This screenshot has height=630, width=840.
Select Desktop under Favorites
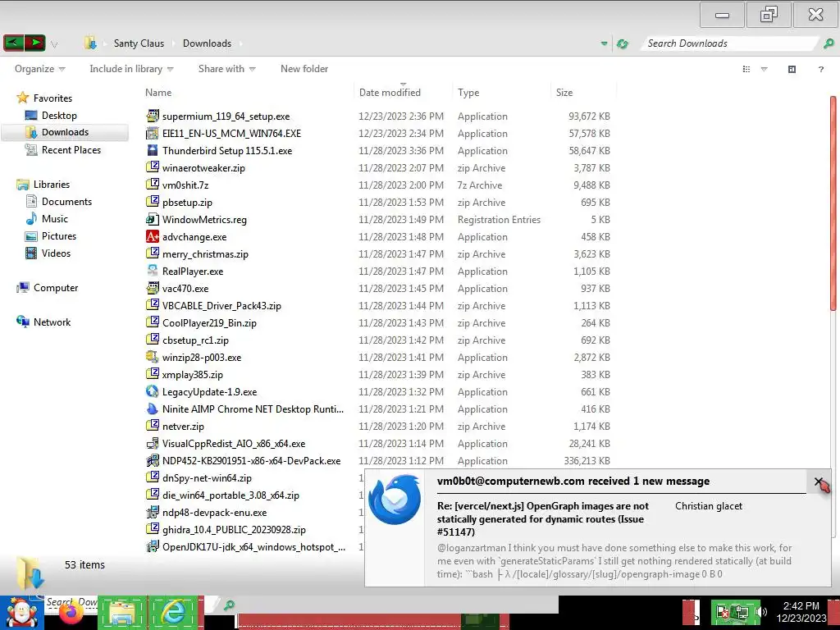[x=59, y=115]
